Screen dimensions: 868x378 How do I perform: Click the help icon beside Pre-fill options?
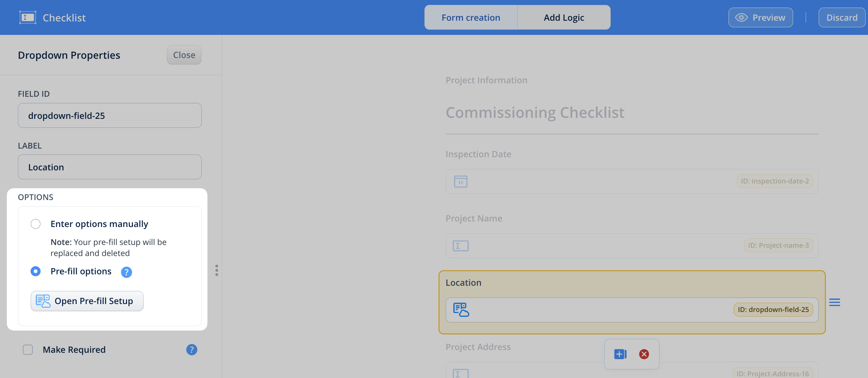126,272
